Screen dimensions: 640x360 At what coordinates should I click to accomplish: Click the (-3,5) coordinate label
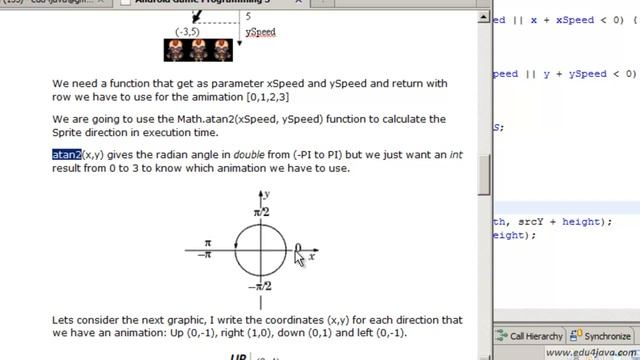187,32
